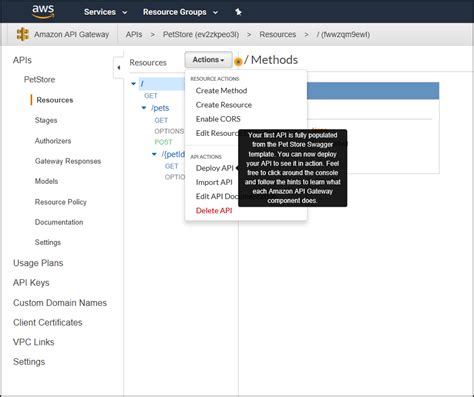The height and width of the screenshot is (397, 474).
Task: Toggle the Actions dropdown button
Action: coord(208,60)
